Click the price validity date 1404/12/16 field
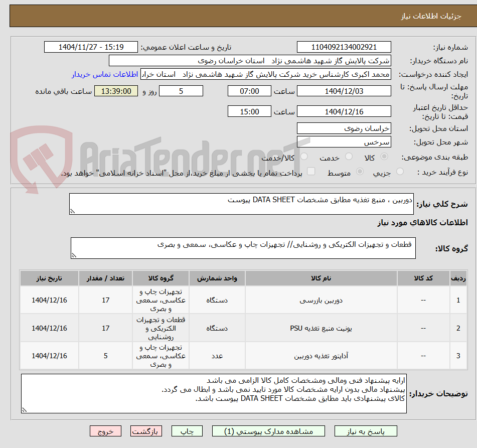Viewport: 477px width, 448px height. (x=344, y=111)
